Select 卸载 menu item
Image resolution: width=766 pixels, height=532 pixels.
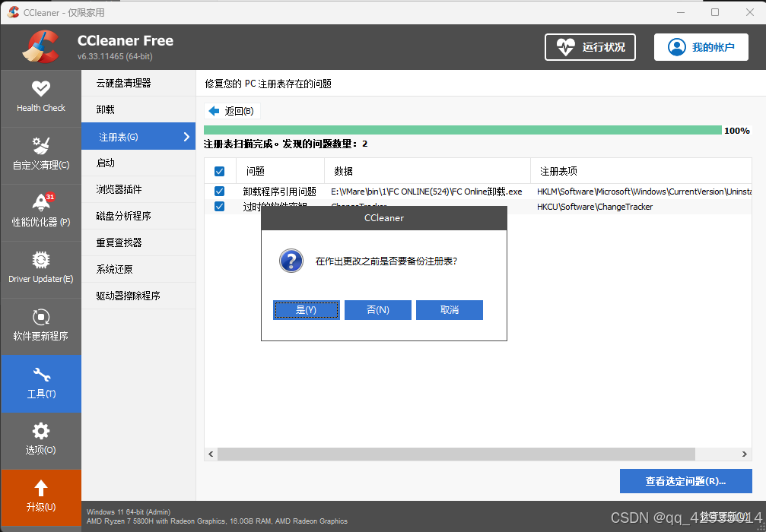coord(138,109)
